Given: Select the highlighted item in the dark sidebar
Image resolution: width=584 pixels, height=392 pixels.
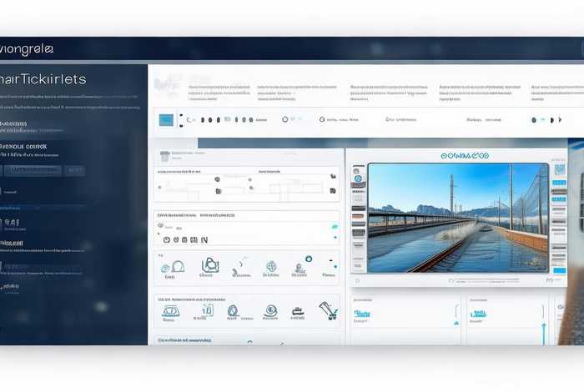Looking at the screenshot, I should point(32,170).
